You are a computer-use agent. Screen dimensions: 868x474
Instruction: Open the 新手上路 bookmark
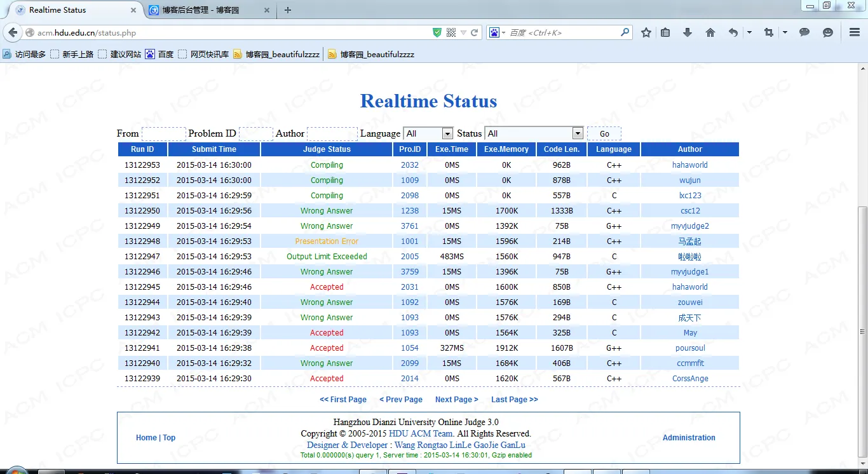[72, 55]
